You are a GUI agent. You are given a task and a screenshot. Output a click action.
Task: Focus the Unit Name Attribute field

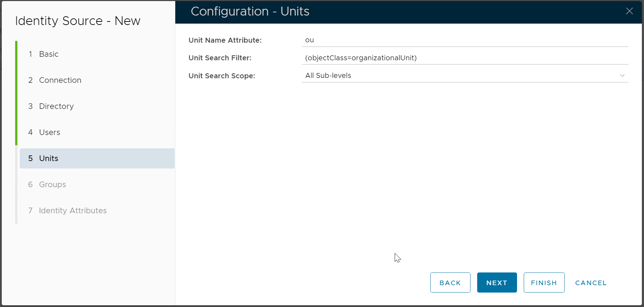[x=464, y=40]
